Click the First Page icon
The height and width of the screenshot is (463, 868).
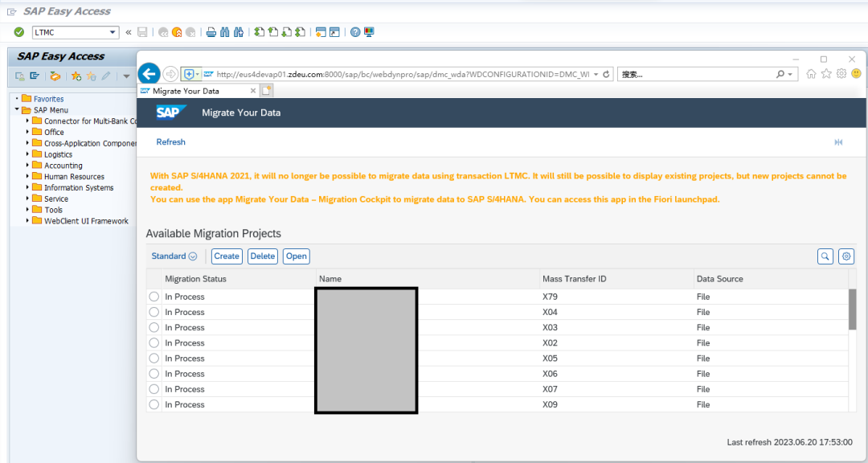tap(259, 32)
